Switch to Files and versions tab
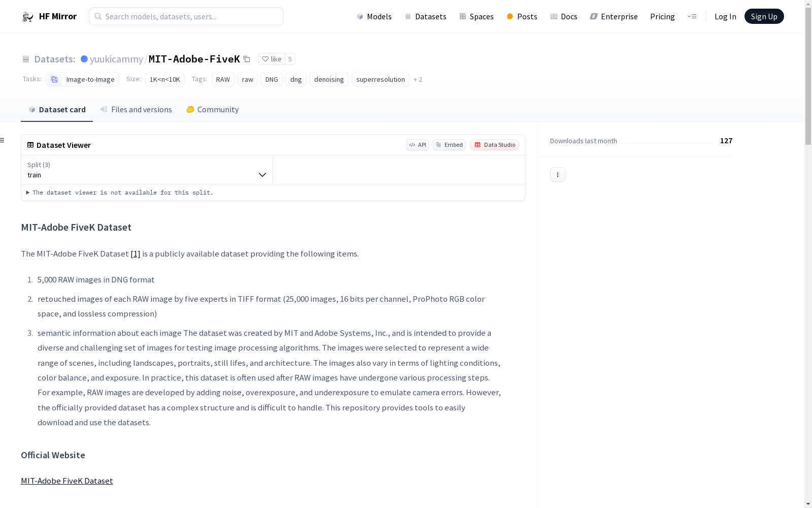This screenshot has width=812, height=508. pyautogui.click(x=136, y=110)
